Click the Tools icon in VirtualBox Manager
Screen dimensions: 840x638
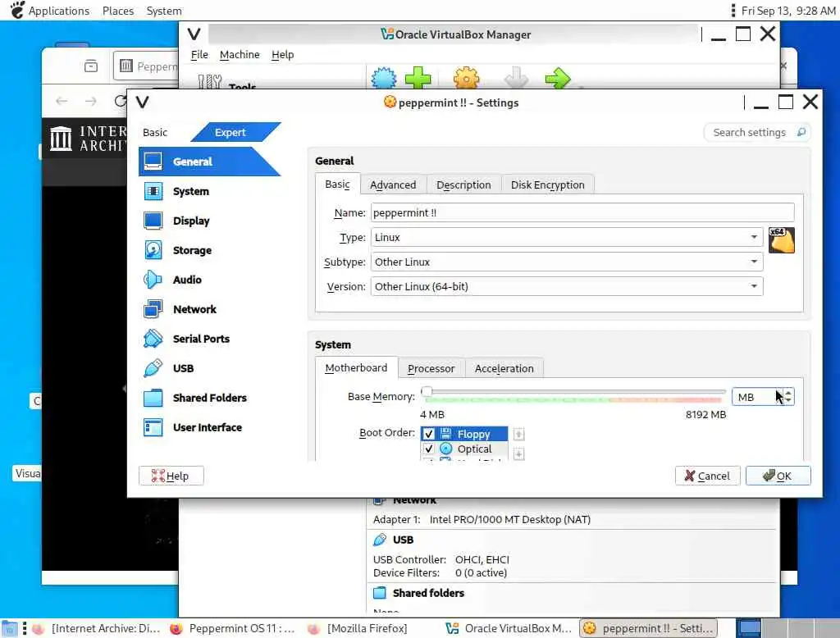click(x=209, y=81)
